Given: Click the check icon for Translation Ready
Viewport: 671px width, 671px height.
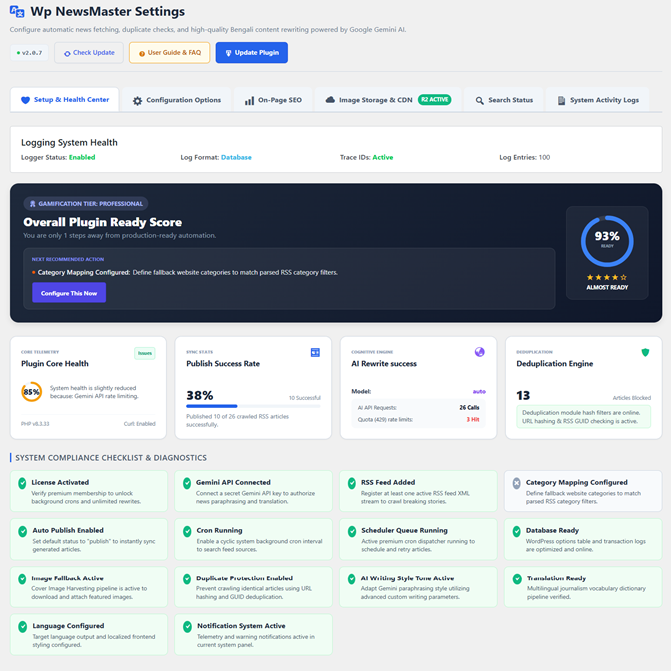Looking at the screenshot, I should [517, 579].
